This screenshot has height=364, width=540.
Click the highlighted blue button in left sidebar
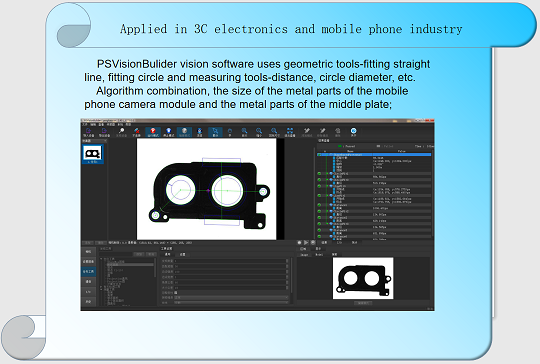click(89, 272)
